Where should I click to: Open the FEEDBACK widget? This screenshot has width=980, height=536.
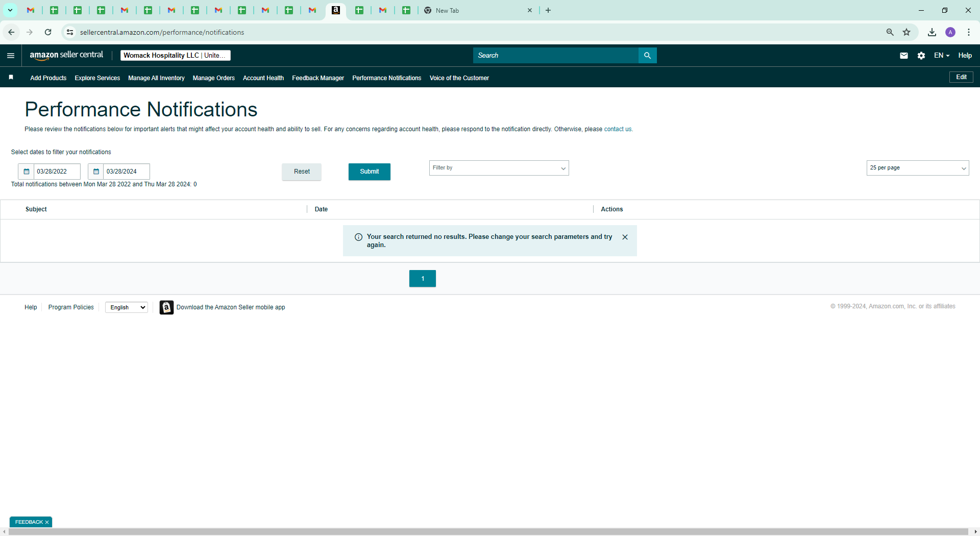click(29, 522)
